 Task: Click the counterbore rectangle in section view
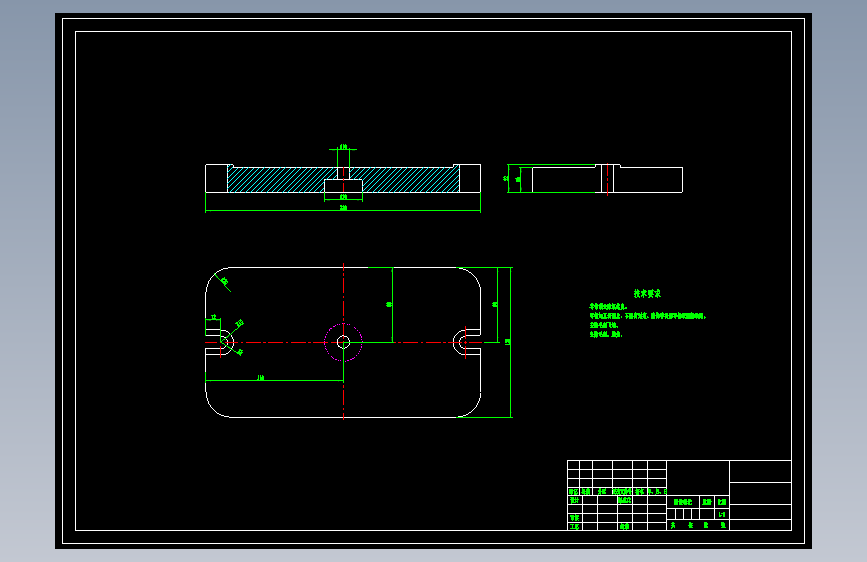coord(343,186)
